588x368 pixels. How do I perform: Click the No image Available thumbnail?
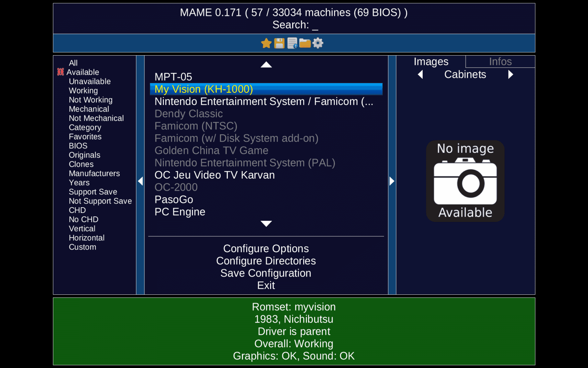point(465,181)
